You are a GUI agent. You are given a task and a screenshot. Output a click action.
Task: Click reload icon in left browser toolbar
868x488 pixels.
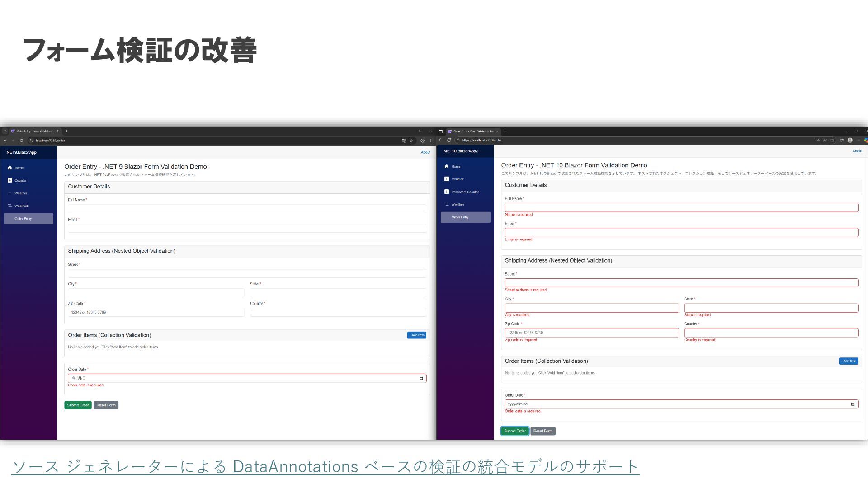(x=21, y=141)
